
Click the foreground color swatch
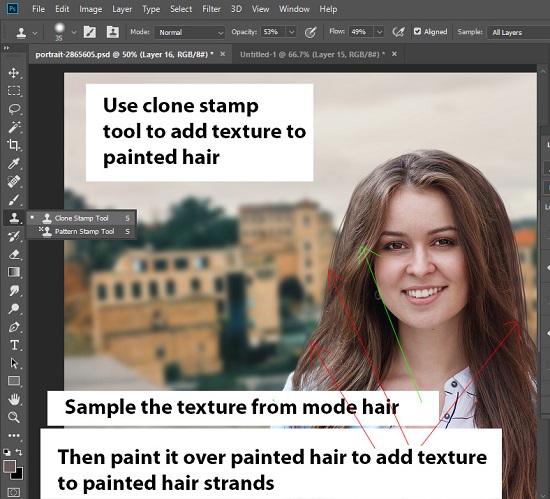[9, 466]
